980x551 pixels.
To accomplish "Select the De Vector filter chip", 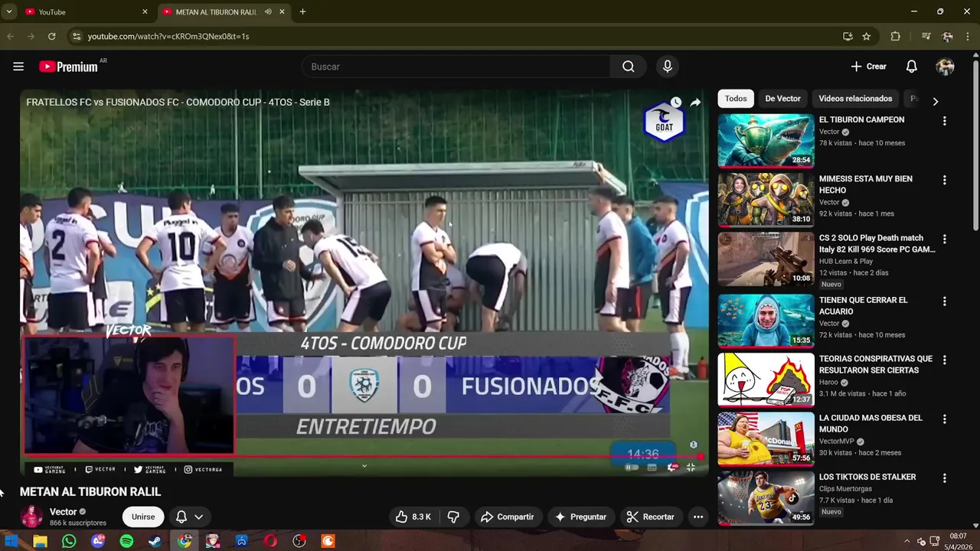I will pyautogui.click(x=782, y=99).
